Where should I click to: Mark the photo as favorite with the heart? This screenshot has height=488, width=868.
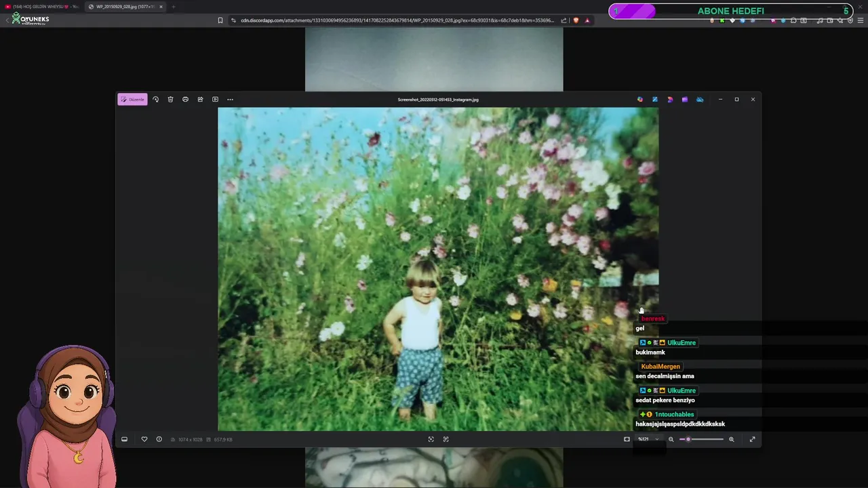coord(144,439)
